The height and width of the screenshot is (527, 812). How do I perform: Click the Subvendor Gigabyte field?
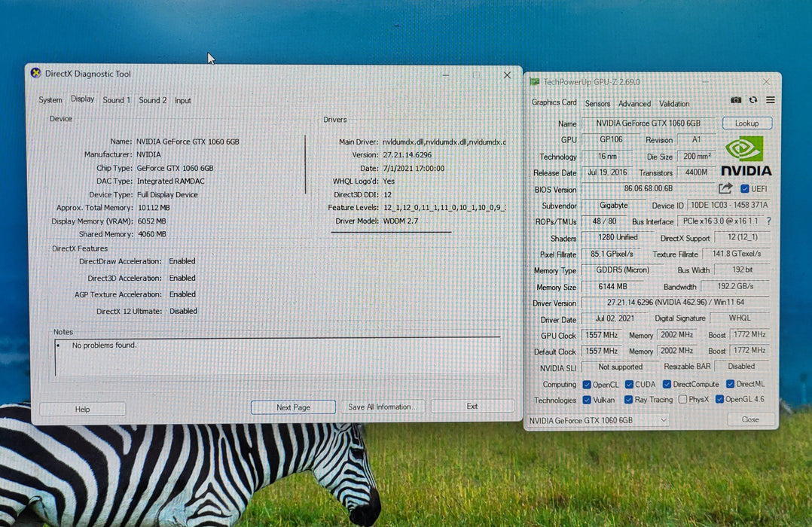[x=613, y=205]
